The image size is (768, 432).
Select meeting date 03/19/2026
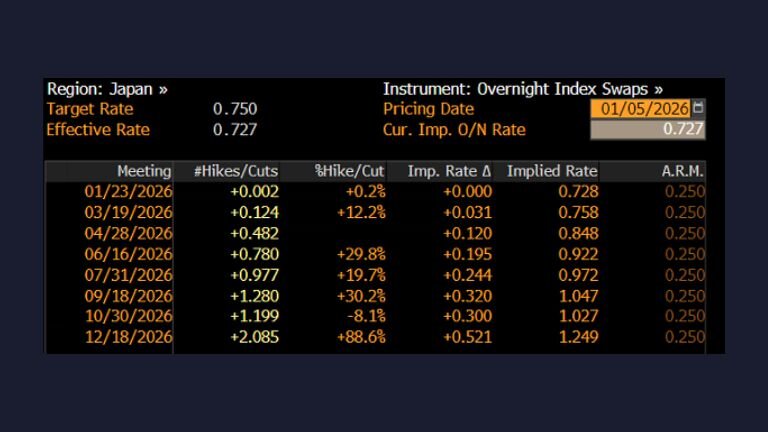(128, 213)
